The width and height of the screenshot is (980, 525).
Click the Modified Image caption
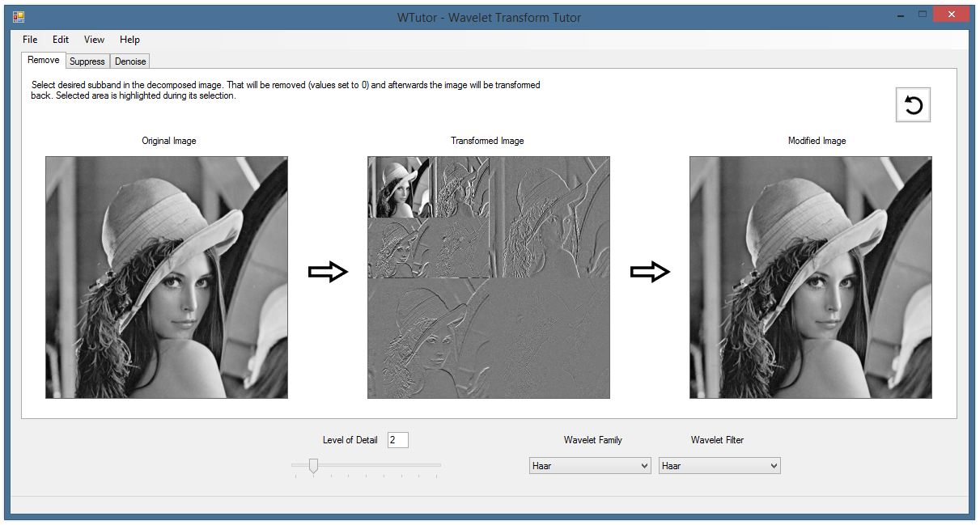click(817, 141)
